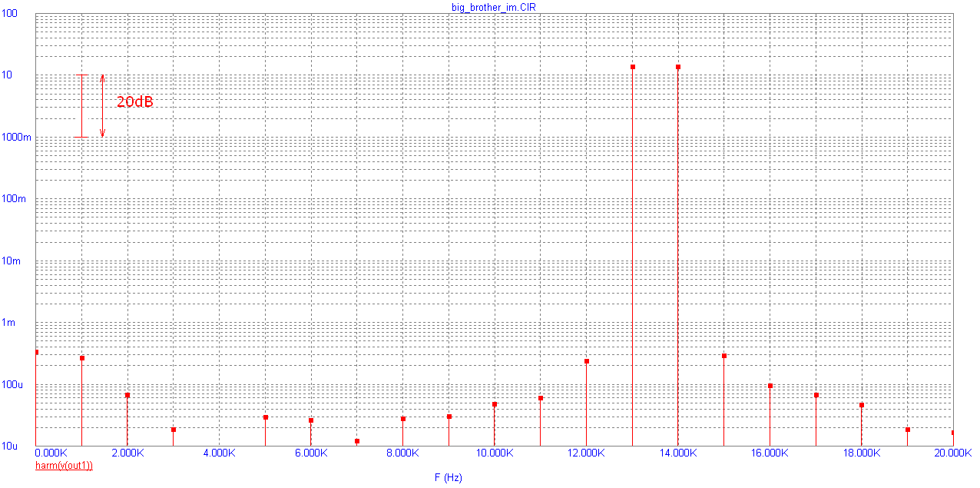Click the 10m y-axis label

click(12, 261)
